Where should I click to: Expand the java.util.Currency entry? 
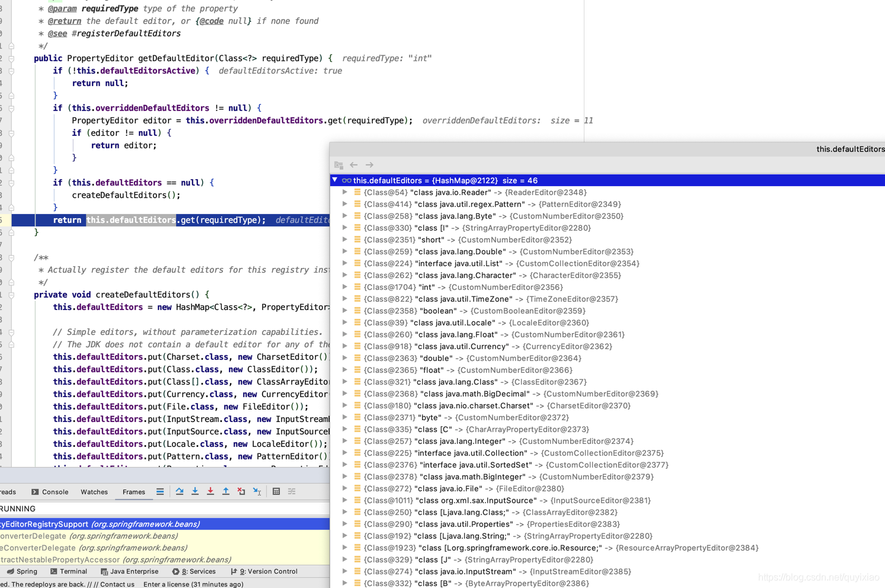(x=345, y=346)
